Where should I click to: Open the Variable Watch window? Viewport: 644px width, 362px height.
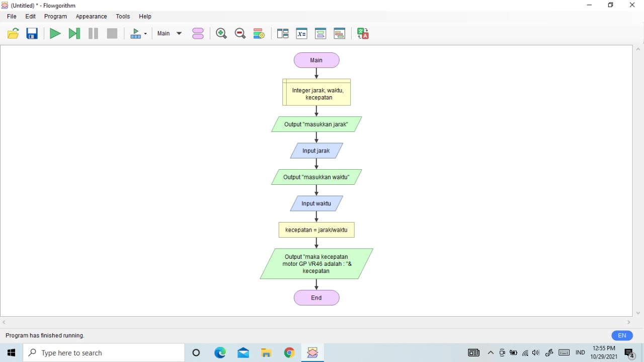(x=301, y=33)
